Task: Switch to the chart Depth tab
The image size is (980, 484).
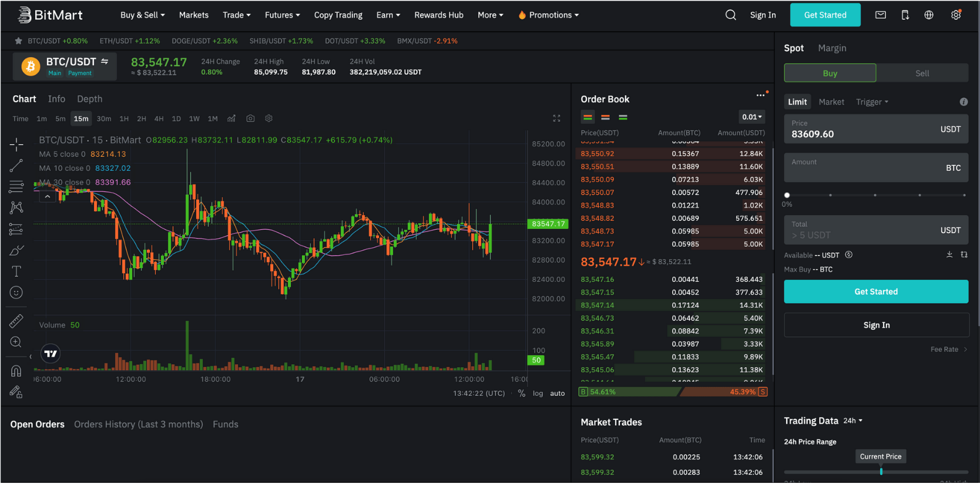Action: pyautogui.click(x=89, y=99)
